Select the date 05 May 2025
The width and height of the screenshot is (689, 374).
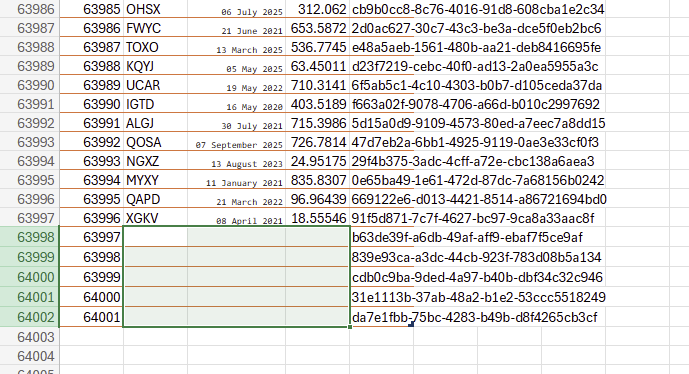click(236, 66)
